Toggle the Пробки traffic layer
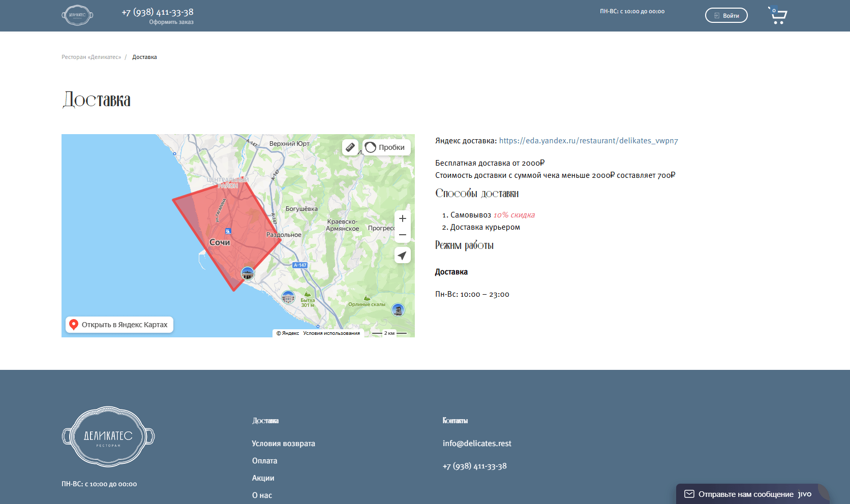The height and width of the screenshot is (504, 850). pyautogui.click(x=386, y=147)
